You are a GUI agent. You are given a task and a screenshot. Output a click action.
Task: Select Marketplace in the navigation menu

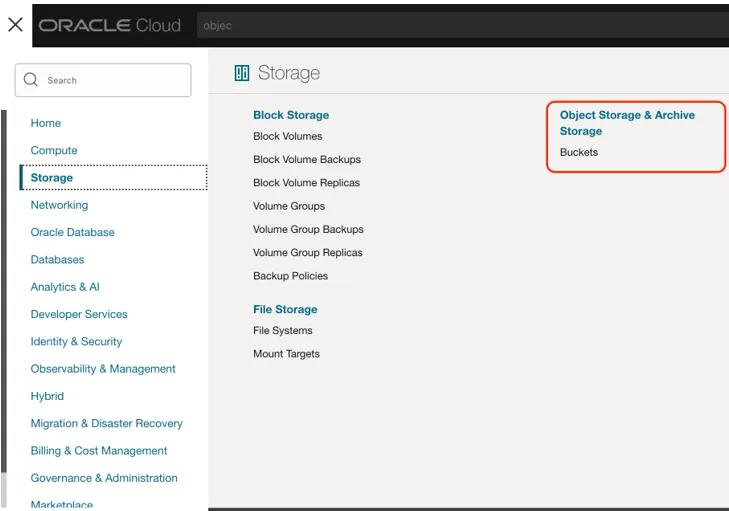point(62,504)
